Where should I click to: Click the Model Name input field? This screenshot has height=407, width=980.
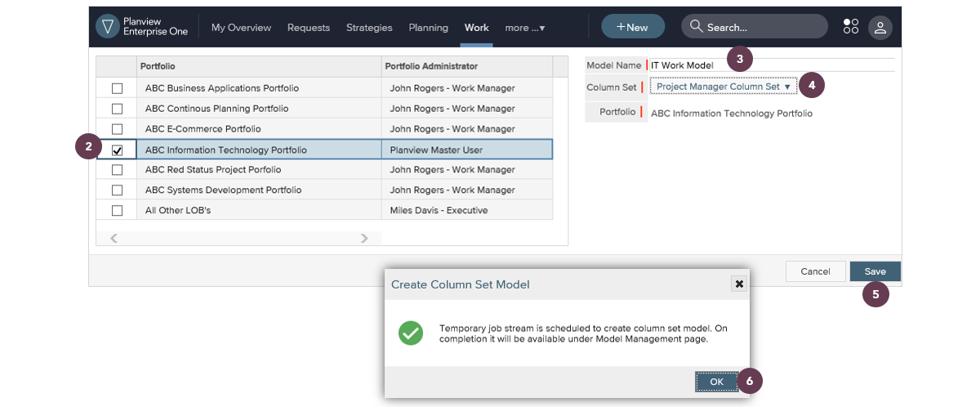(772, 65)
